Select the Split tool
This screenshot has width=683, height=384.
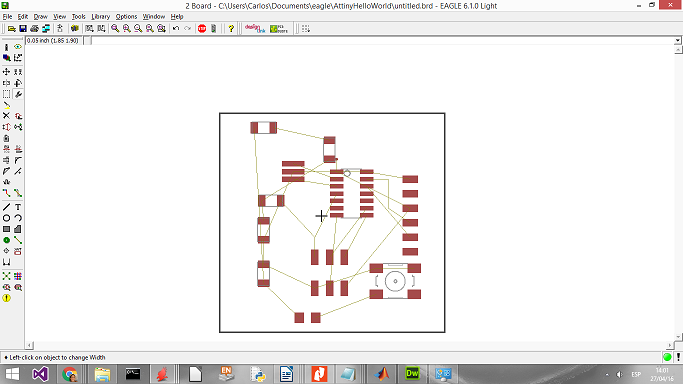7,171
